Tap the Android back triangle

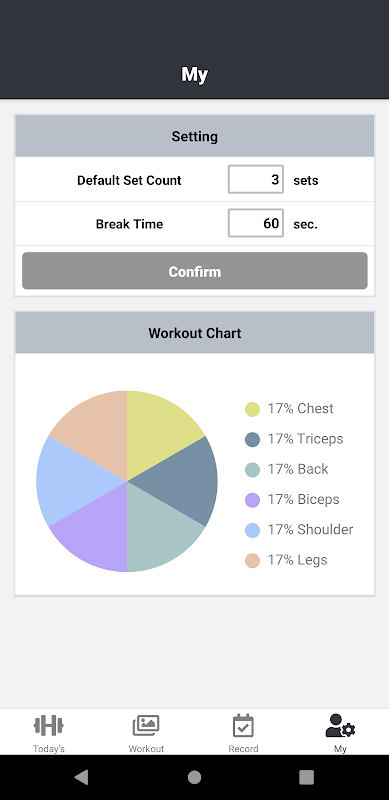click(x=81, y=777)
